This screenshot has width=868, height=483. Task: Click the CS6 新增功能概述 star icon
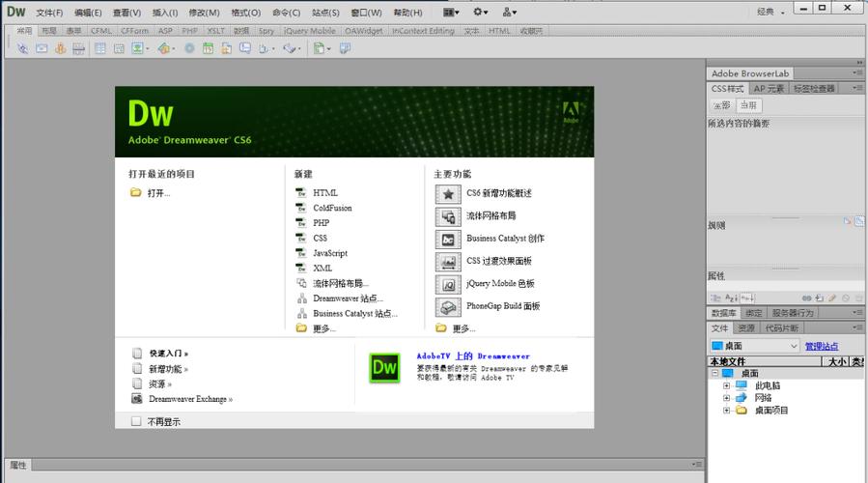[x=448, y=193]
